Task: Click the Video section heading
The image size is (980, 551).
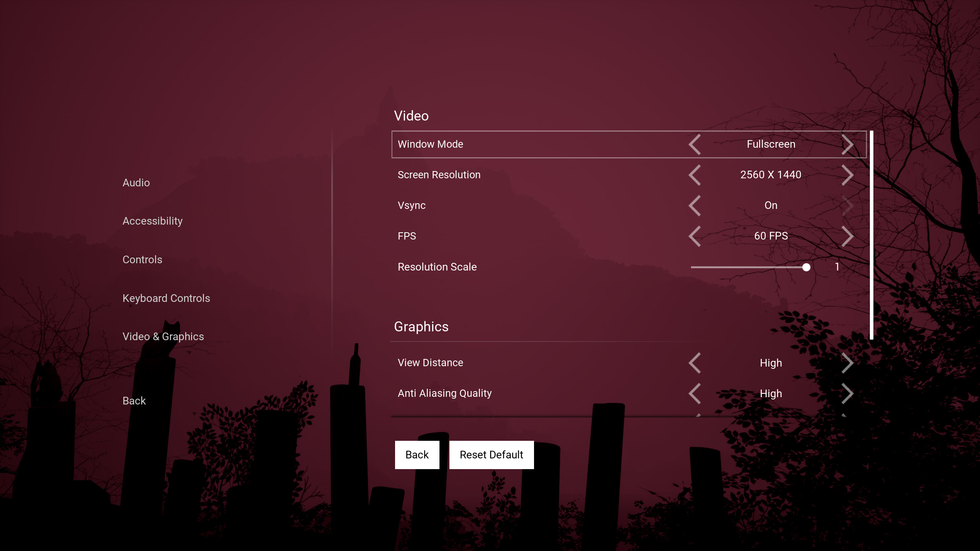Action: [x=411, y=116]
